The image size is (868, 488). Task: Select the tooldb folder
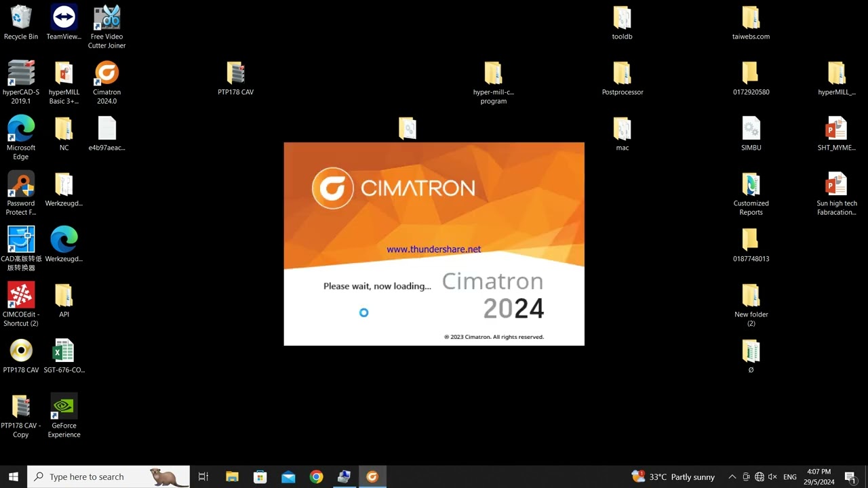(622, 22)
